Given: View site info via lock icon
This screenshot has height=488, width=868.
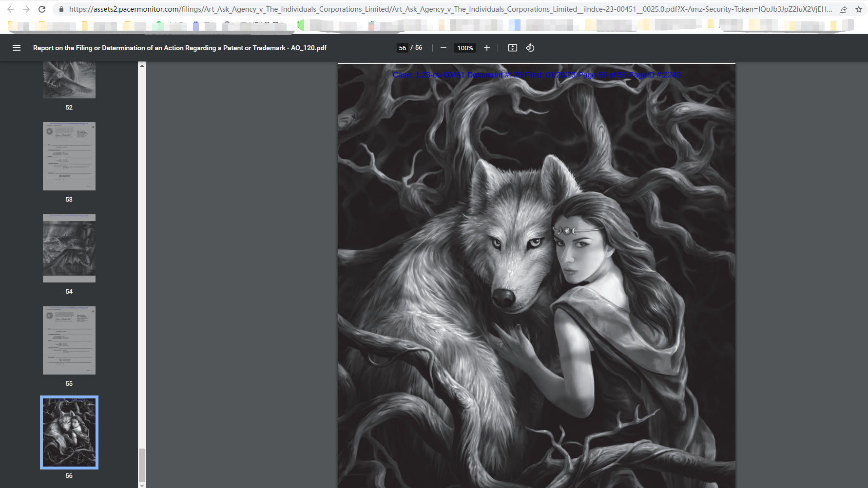Looking at the screenshot, I should [61, 9].
